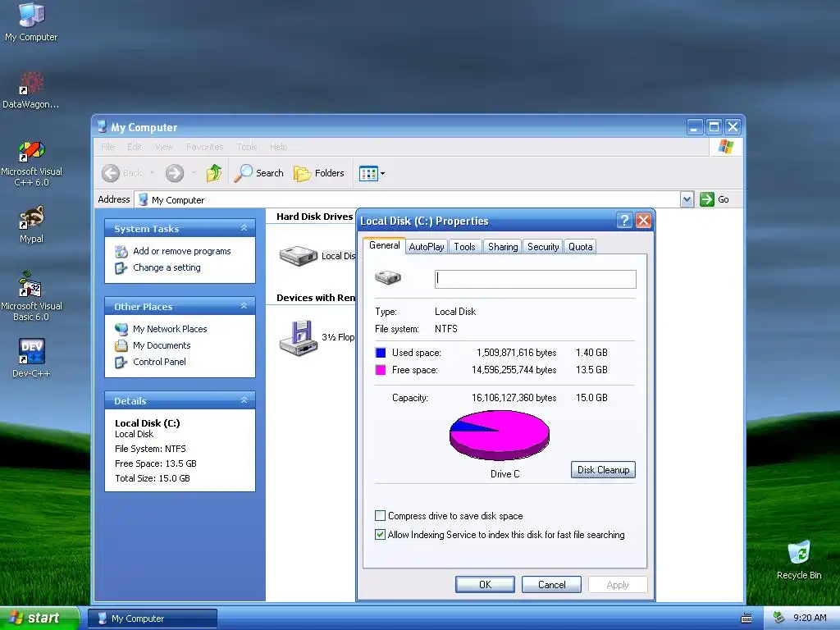Image resolution: width=840 pixels, height=630 pixels.
Task: Open the Start menu
Action: coord(39,618)
